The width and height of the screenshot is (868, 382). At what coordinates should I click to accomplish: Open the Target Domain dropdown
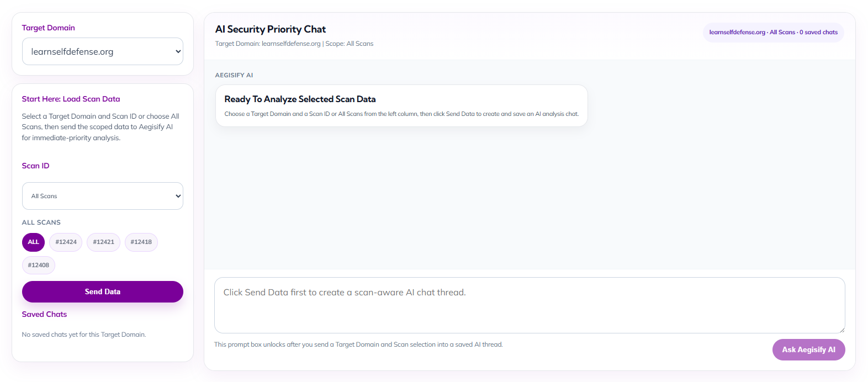point(102,51)
